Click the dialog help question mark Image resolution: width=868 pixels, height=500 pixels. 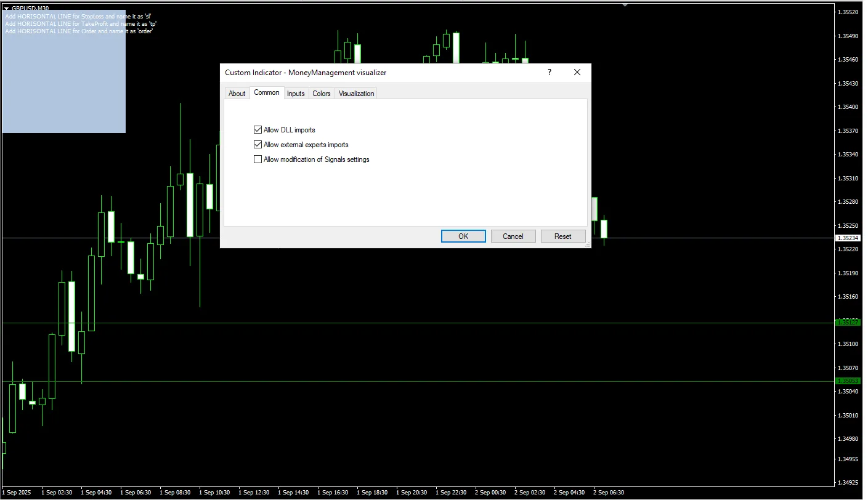pos(550,73)
